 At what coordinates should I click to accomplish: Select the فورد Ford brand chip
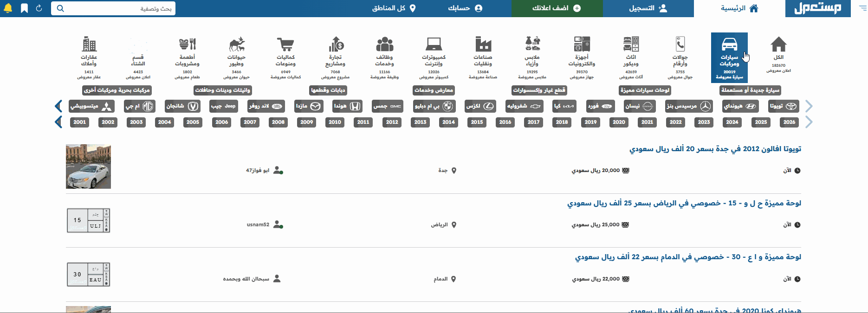600,106
